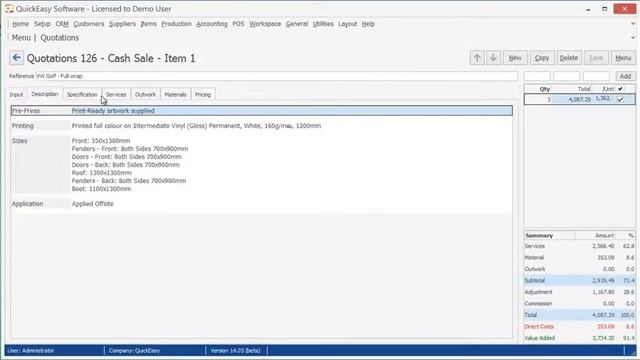
Task: Switch to the Outwork tab
Action: pyautogui.click(x=145, y=94)
